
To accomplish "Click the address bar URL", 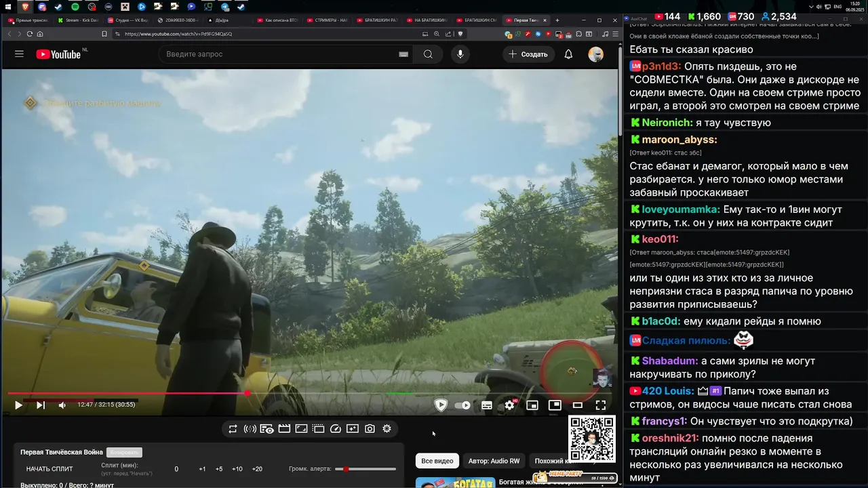I will point(178,34).
